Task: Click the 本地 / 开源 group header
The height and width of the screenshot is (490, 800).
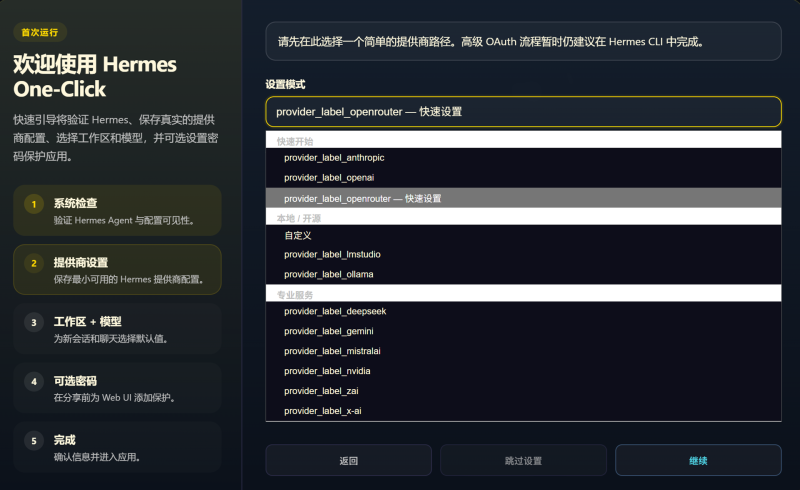Action: tap(523, 217)
